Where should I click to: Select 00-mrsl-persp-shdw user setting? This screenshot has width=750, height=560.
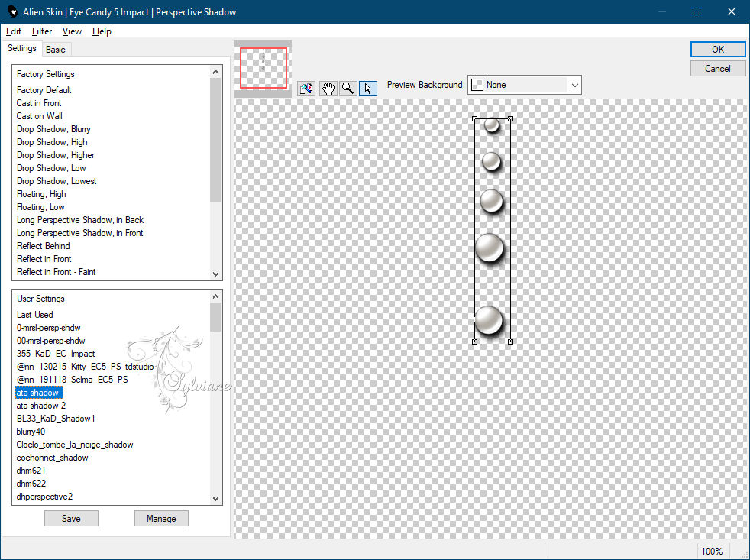50,340
